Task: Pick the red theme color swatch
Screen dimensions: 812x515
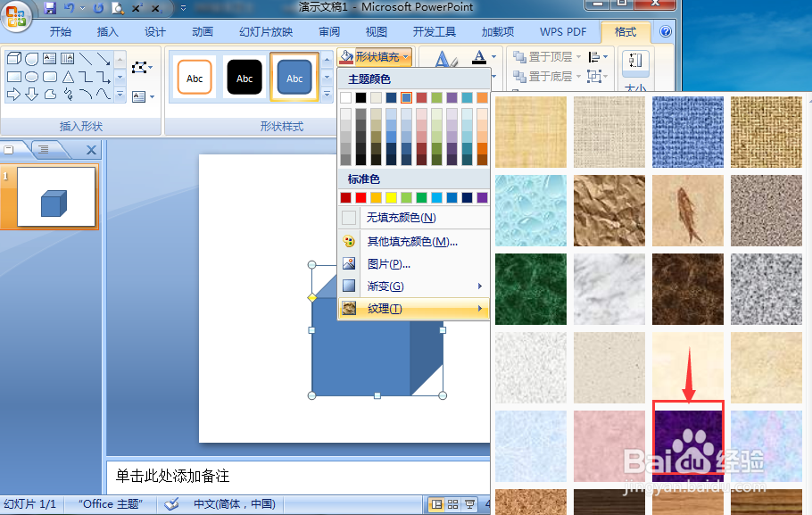Action: pos(421,97)
